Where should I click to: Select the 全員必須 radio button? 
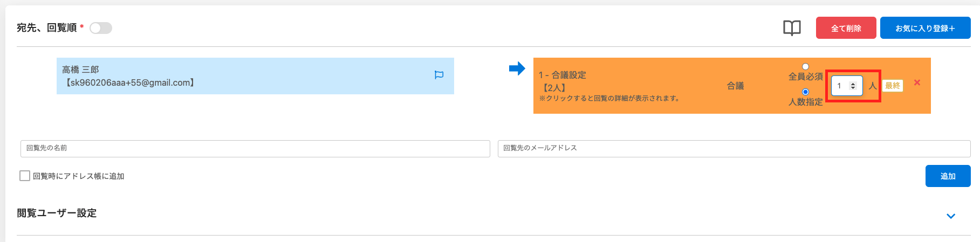pos(805,67)
